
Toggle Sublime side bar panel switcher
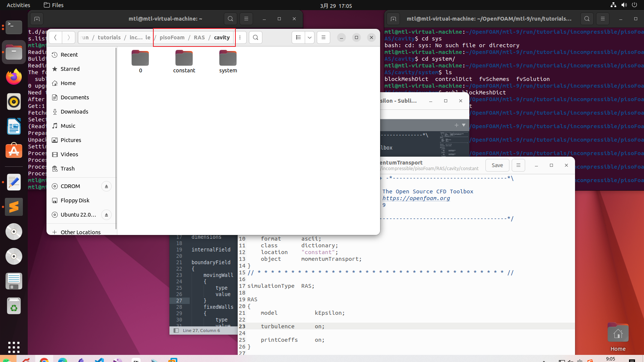point(176,331)
